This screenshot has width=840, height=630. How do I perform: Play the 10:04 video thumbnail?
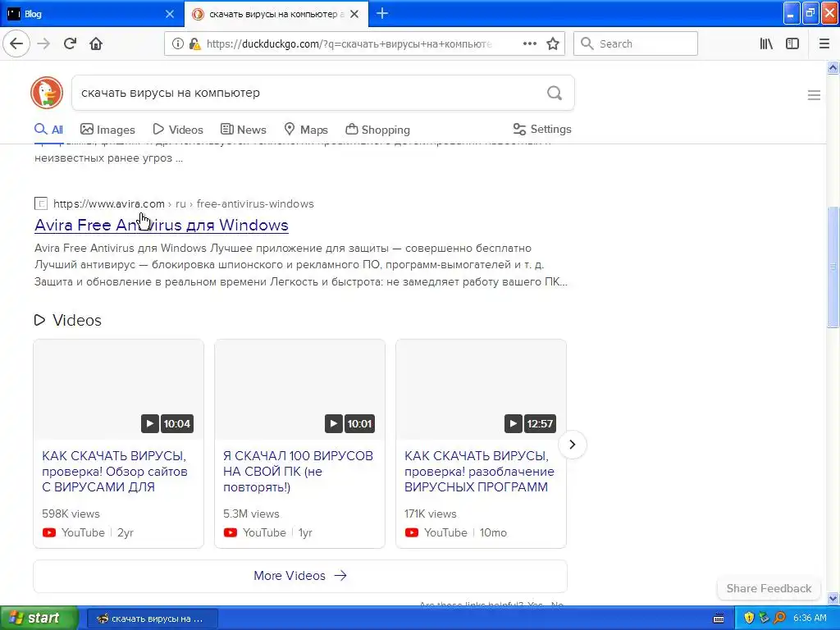click(118, 390)
